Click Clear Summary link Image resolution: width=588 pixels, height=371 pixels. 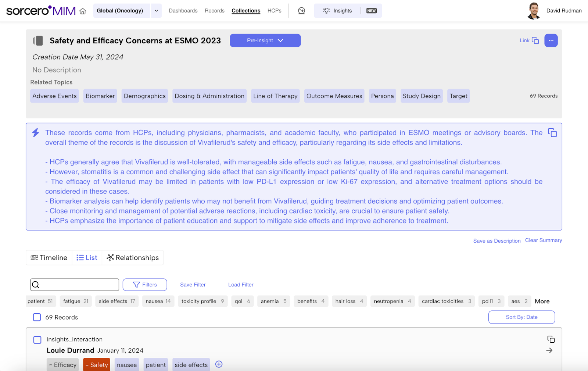tap(544, 240)
